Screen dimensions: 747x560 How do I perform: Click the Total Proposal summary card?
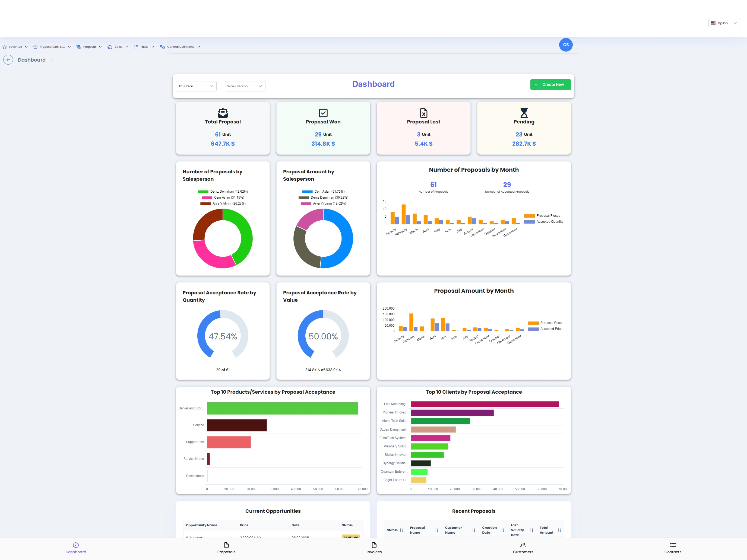pos(223,128)
